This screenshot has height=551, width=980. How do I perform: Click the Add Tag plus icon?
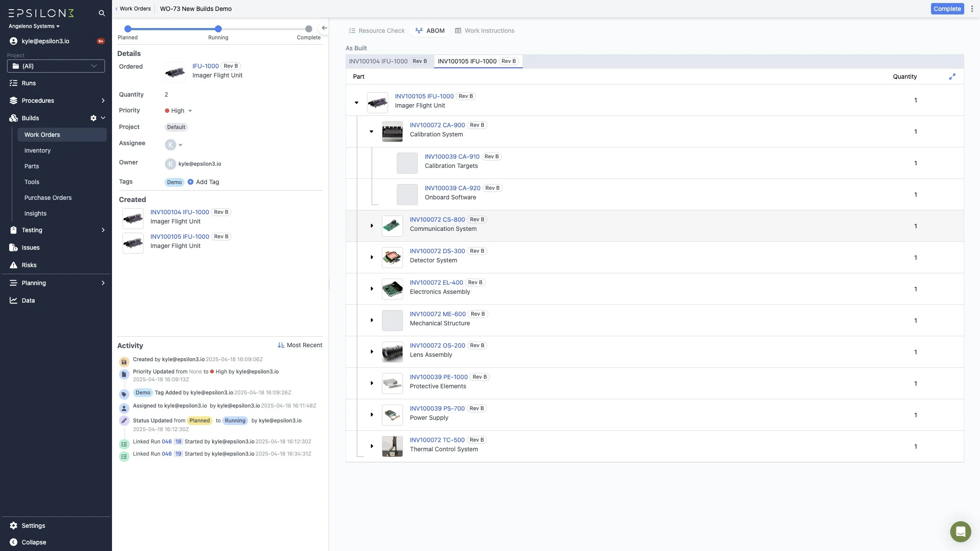point(190,182)
